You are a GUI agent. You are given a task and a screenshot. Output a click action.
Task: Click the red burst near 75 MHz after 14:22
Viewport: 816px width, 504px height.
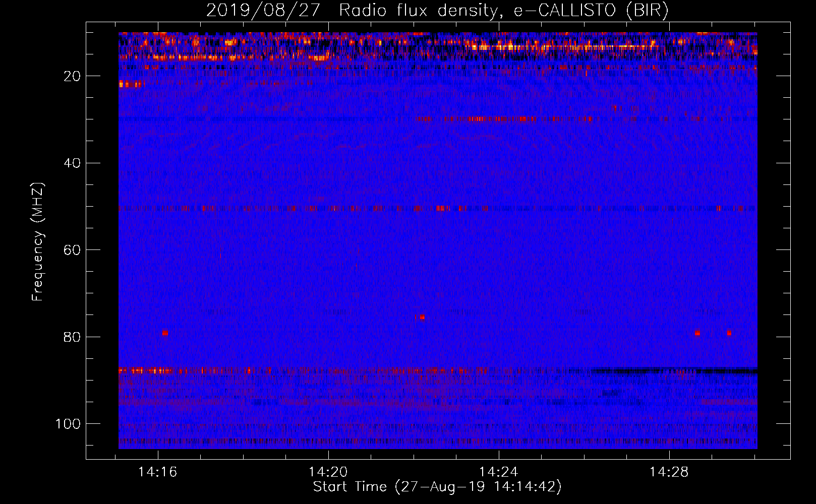click(x=422, y=317)
